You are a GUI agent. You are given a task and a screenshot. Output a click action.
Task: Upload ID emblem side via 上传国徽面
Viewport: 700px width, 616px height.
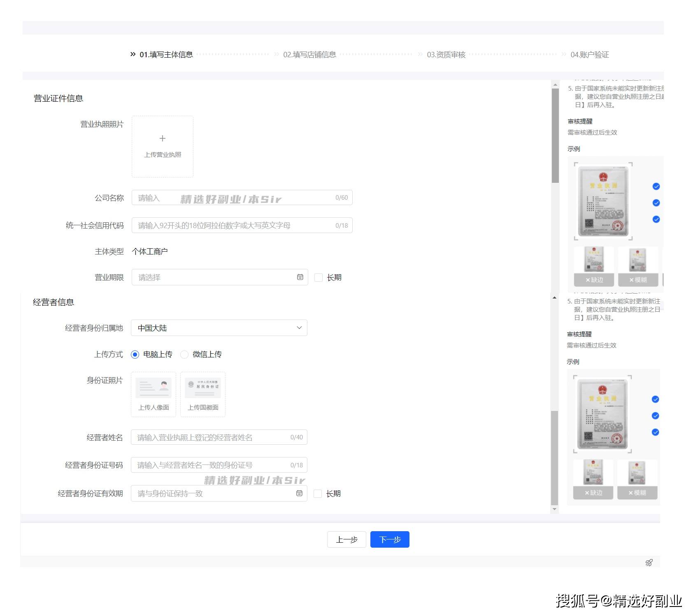click(203, 394)
